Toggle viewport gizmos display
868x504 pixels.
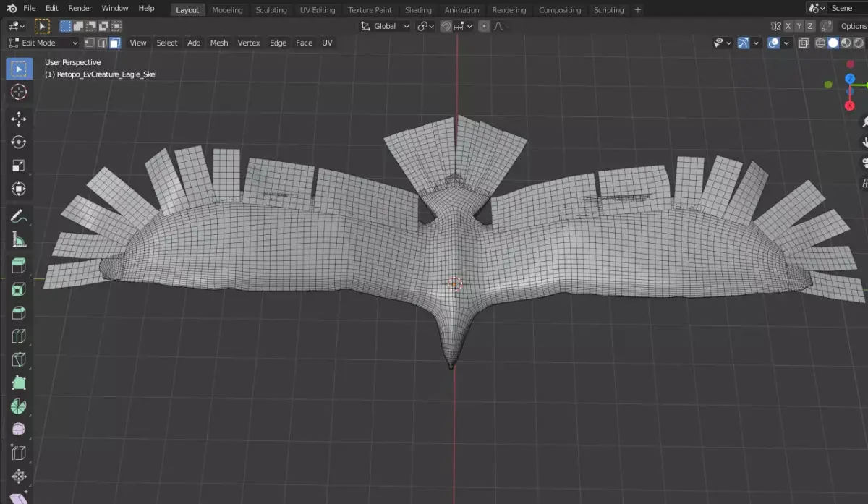tap(743, 43)
